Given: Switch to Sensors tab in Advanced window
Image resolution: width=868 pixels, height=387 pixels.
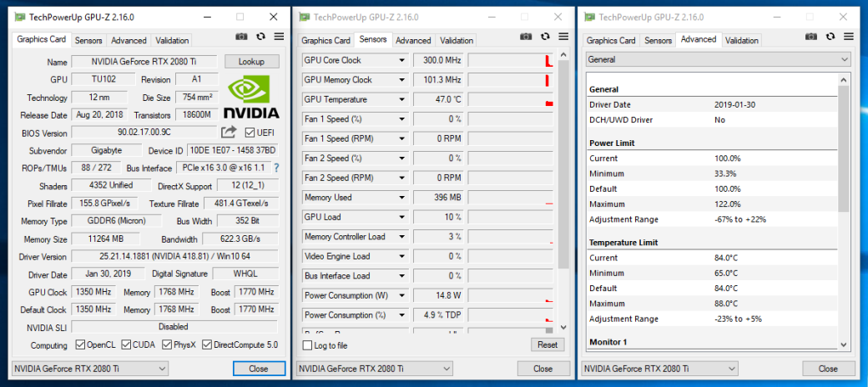Looking at the screenshot, I should pos(659,40).
